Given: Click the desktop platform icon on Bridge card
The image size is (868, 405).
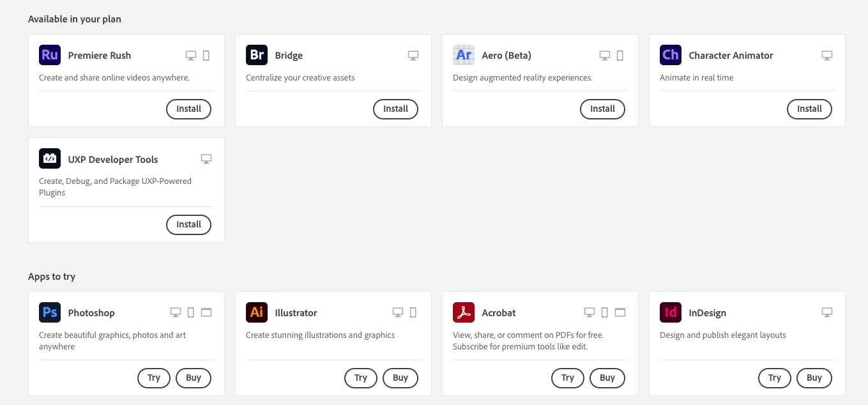Looking at the screenshot, I should pyautogui.click(x=413, y=55).
